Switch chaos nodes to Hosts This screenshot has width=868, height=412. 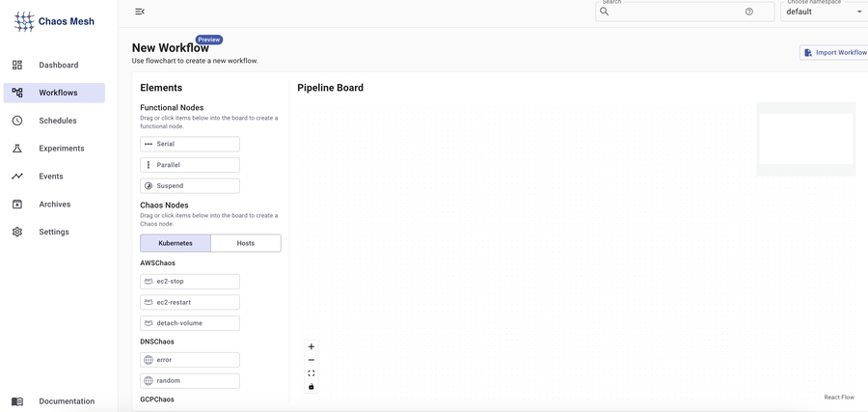click(x=246, y=243)
